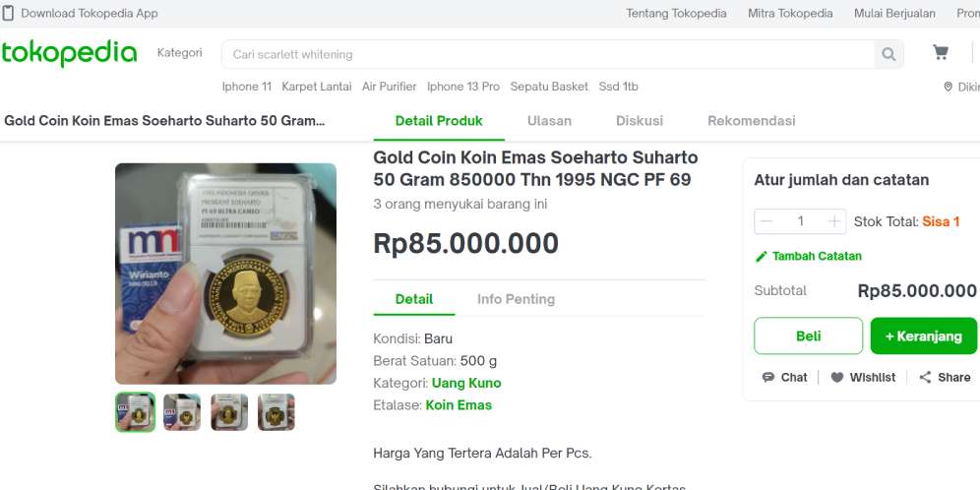
Task: Click the pencil icon Tambah Catatan
Action: tap(761, 257)
